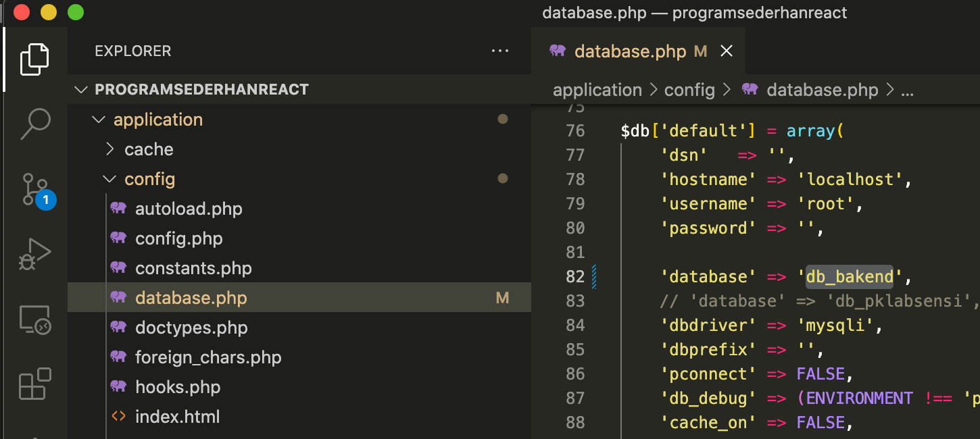The width and height of the screenshot is (980, 439).
Task: Collapse the config folder
Action: (149, 179)
